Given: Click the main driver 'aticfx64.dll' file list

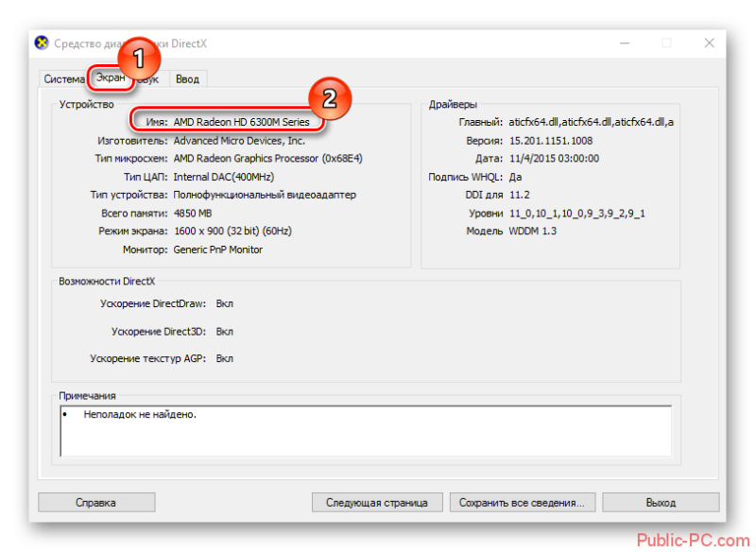Looking at the screenshot, I should pyautogui.click(x=592, y=122).
